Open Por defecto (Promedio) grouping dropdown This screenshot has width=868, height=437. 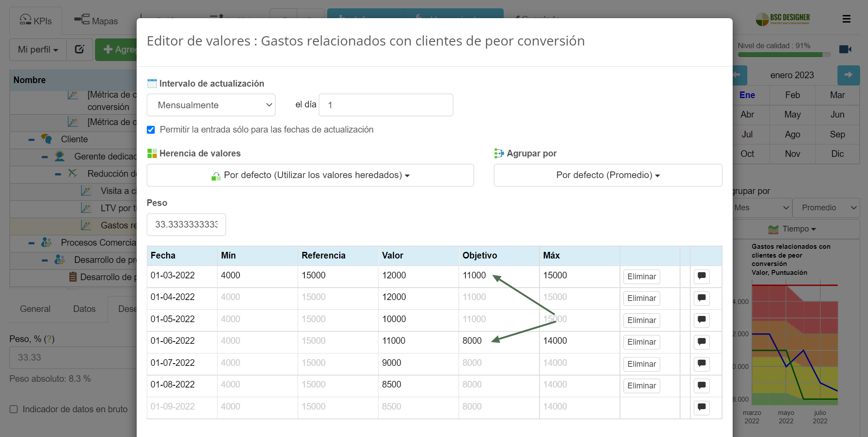(608, 175)
